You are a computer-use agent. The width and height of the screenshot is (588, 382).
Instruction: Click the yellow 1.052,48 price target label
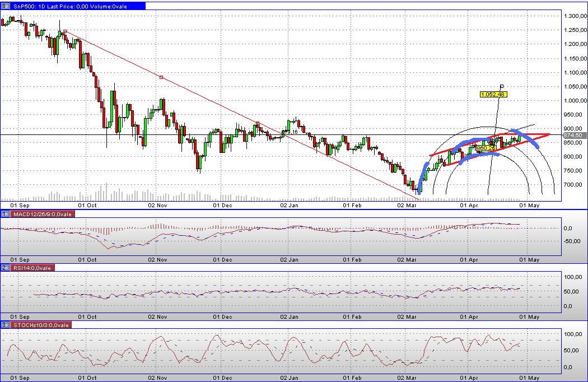[493, 94]
